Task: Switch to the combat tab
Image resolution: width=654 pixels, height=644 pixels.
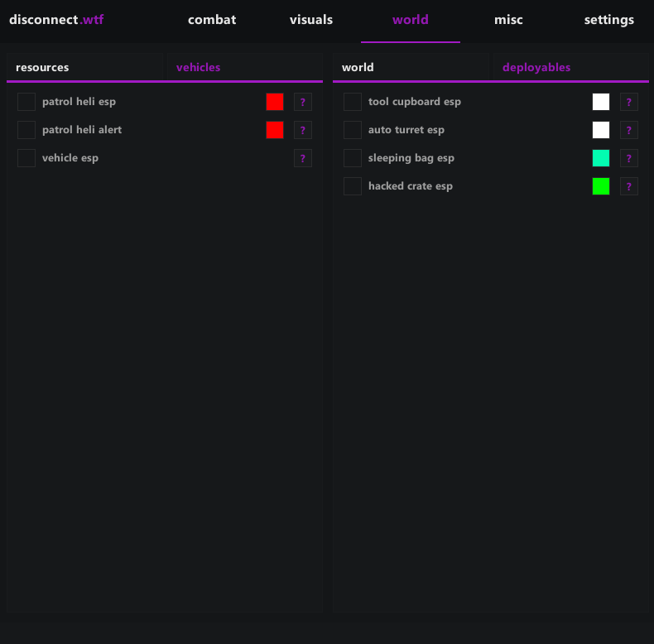Action: pos(212,20)
